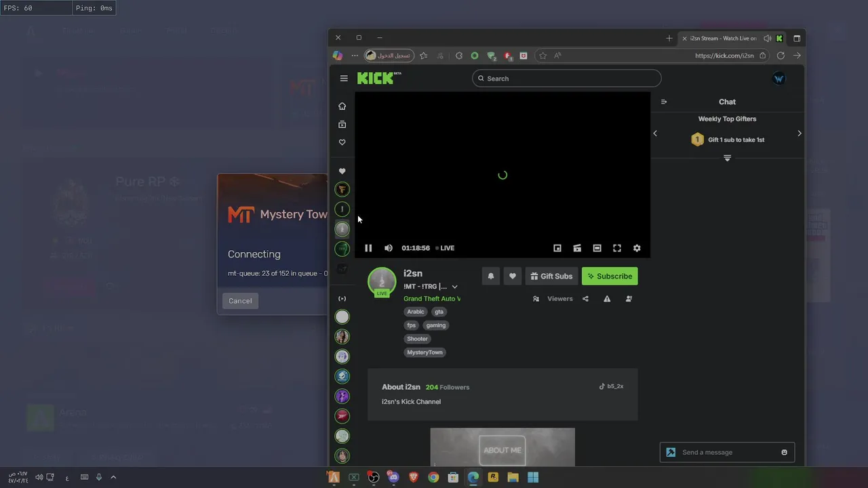Mute the i2sn Stream tab audio
The image size is (868, 488).
(767, 39)
